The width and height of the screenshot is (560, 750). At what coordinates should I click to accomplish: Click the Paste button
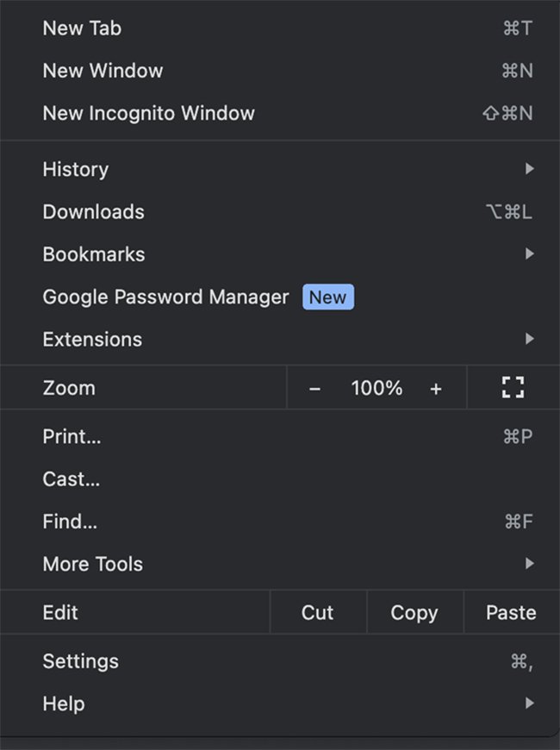511,613
